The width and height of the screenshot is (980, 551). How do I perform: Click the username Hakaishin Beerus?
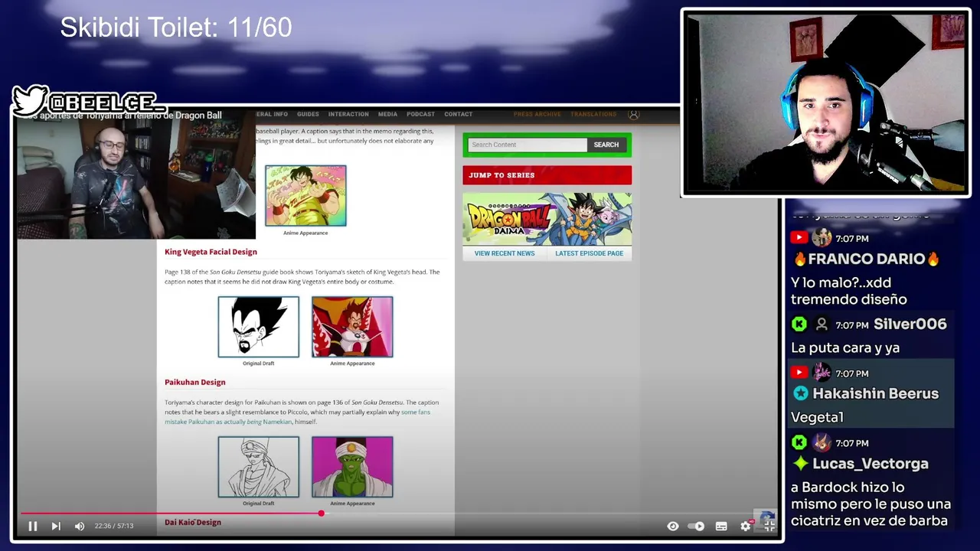[x=875, y=393]
